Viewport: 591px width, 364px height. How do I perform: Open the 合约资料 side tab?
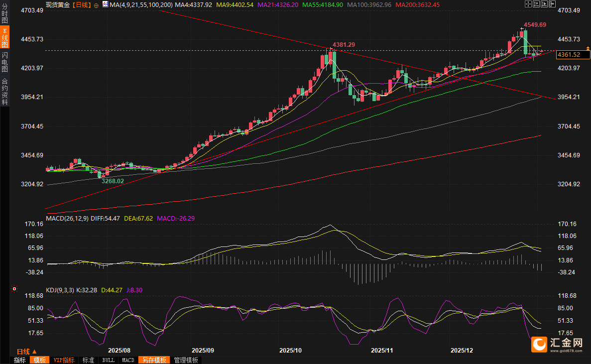(4, 92)
